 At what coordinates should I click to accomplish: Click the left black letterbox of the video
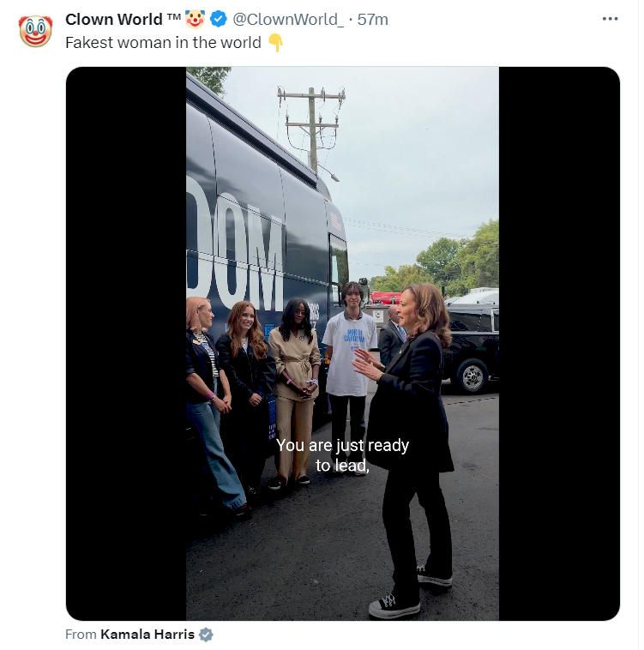pos(126,343)
